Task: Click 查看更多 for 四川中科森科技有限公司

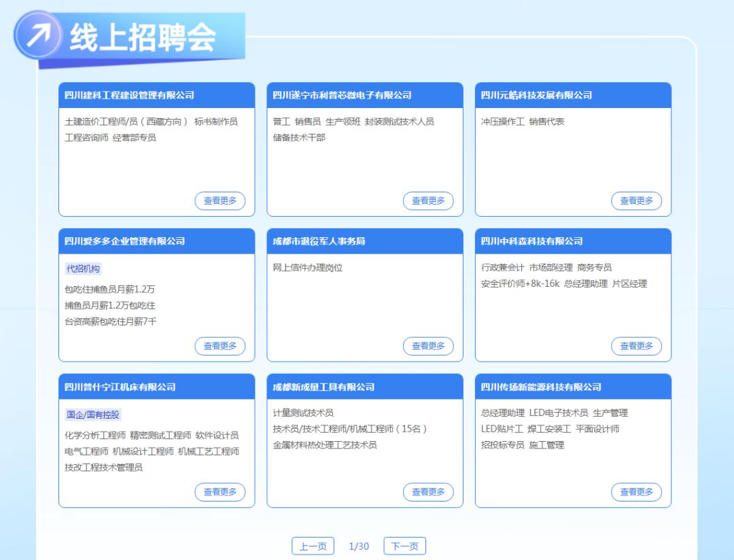Action: [636, 345]
